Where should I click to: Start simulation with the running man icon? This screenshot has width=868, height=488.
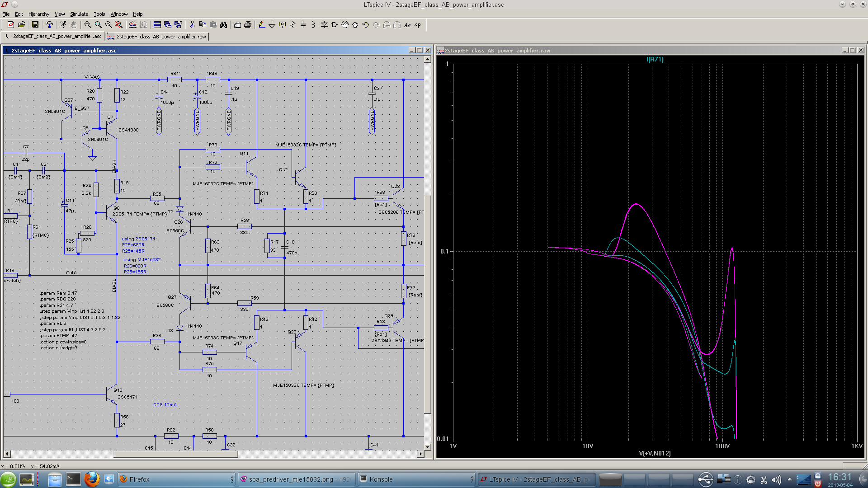(x=63, y=25)
